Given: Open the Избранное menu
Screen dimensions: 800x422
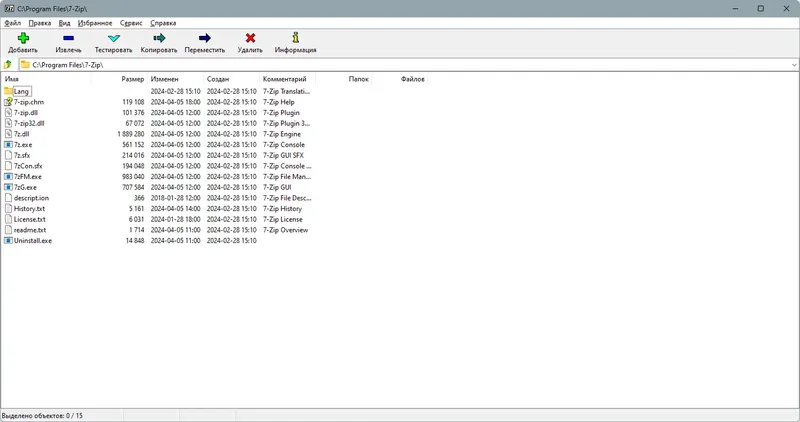Looking at the screenshot, I should click(95, 23).
